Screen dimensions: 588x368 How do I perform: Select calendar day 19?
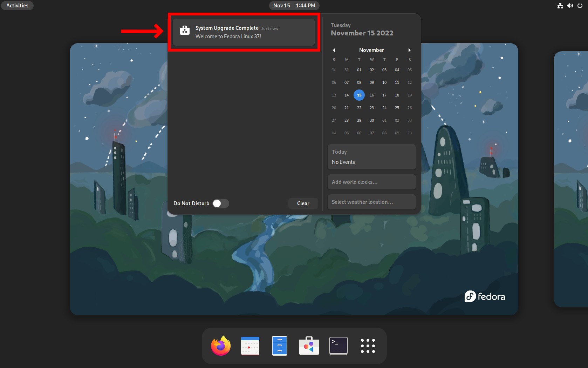point(410,95)
